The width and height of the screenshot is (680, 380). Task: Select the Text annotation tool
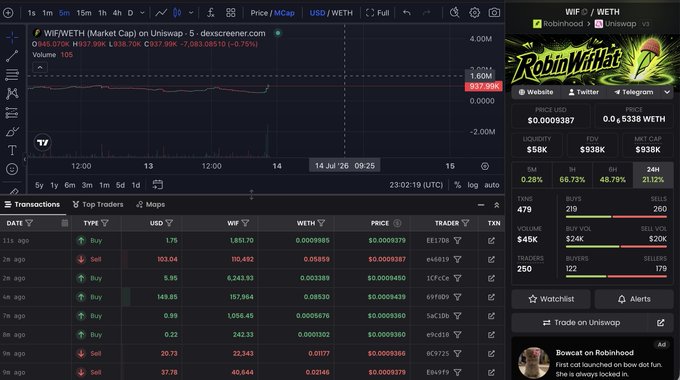[12, 150]
